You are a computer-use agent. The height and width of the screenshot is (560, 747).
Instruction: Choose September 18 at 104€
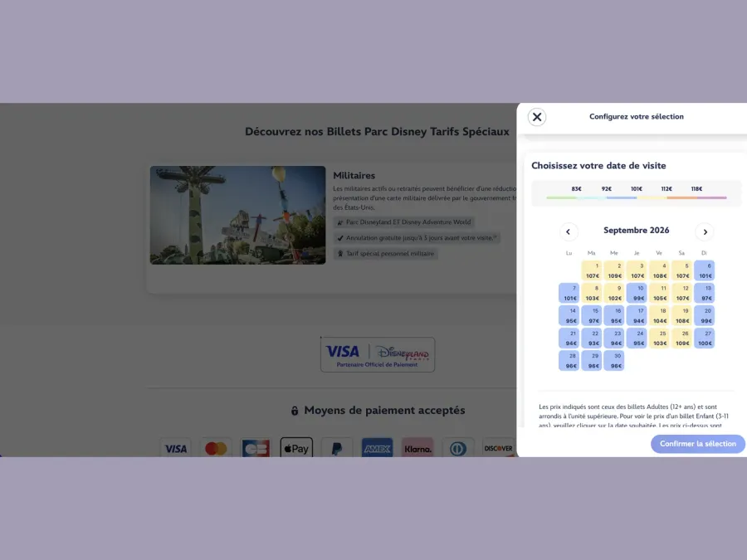tap(659, 316)
